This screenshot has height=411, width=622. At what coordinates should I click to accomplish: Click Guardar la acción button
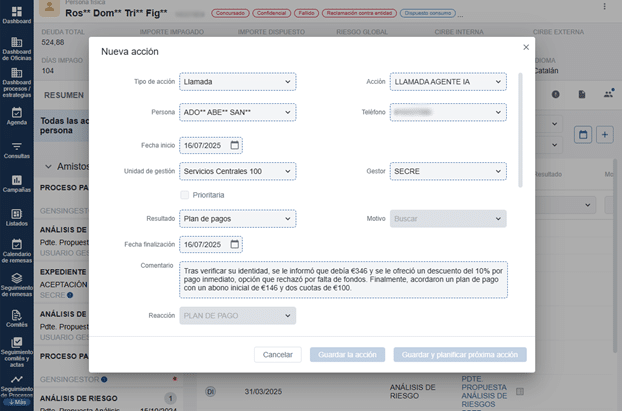347,354
